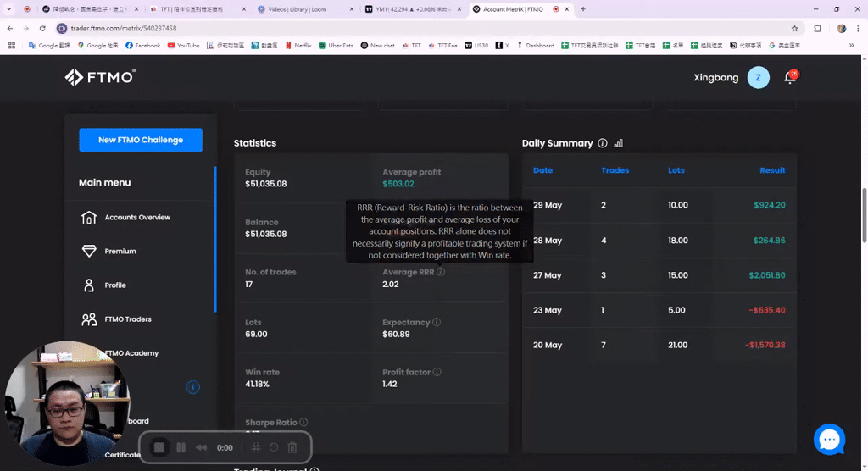Click the Win rate 41.18% value
Viewport: 868px width, 471px height.
coord(257,384)
